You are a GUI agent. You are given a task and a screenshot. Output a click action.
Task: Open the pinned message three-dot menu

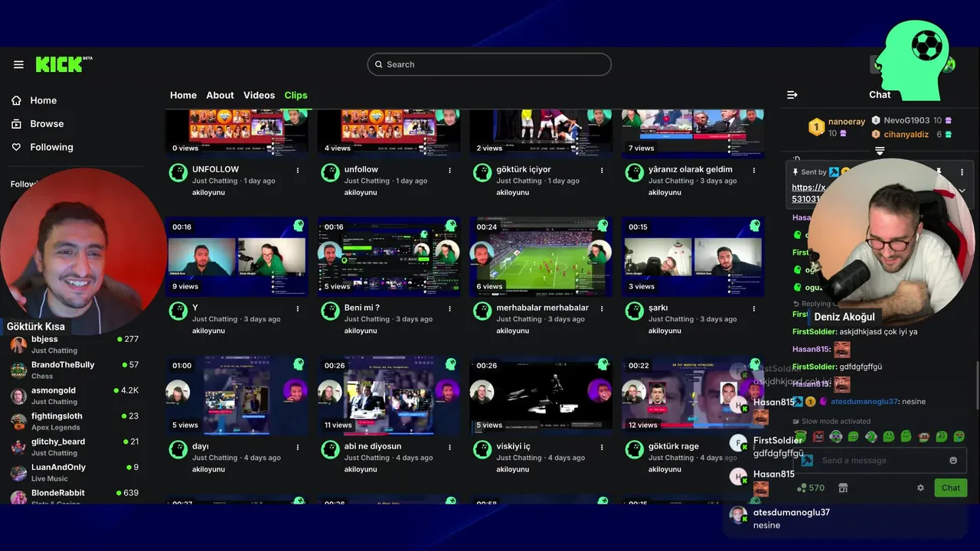(x=962, y=172)
